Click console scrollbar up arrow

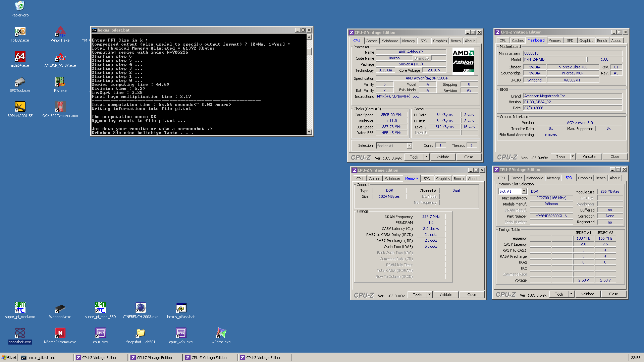309,37
